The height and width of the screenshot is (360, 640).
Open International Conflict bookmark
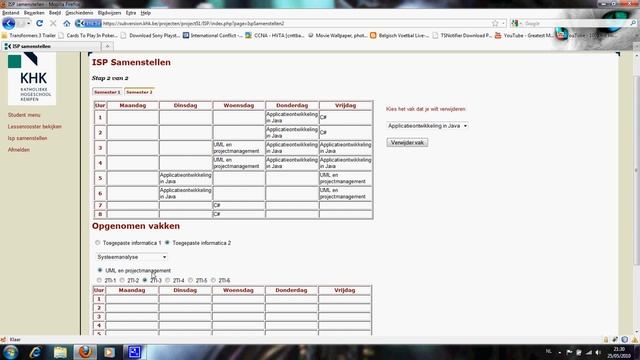pos(213,36)
